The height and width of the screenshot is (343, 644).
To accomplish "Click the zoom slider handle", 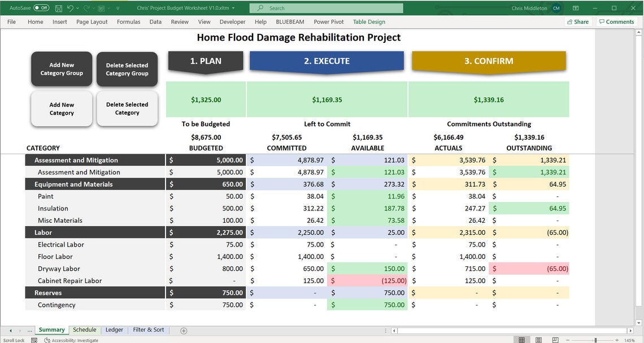I will click(595, 340).
